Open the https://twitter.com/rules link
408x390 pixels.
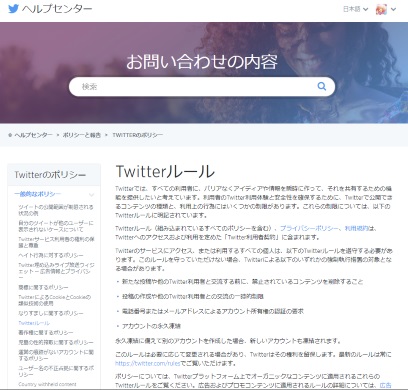point(148,363)
